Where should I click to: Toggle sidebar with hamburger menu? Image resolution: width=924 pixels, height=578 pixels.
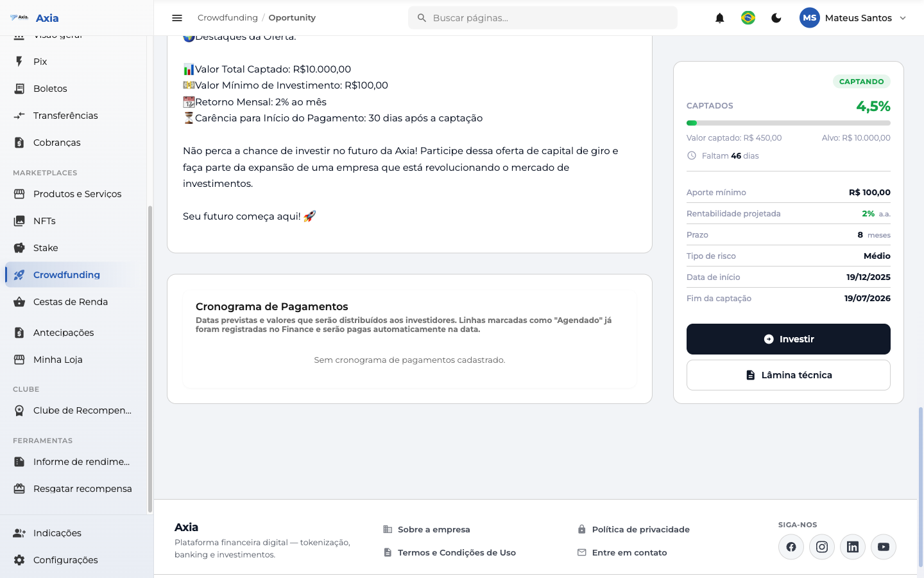click(177, 18)
